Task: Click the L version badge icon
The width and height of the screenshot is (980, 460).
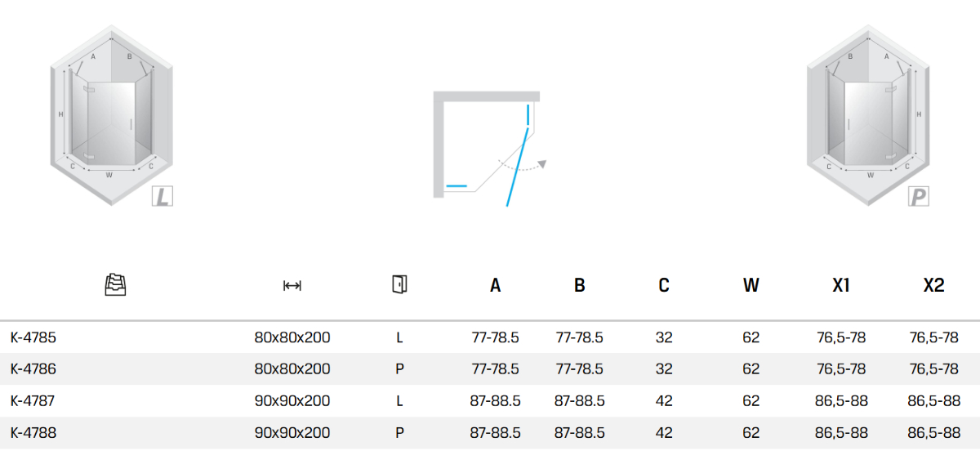Action: (163, 196)
